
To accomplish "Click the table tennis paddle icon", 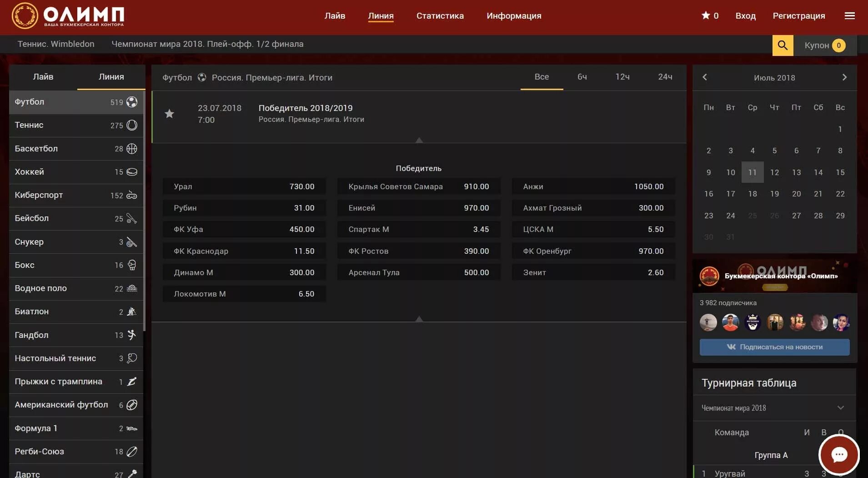I will tap(132, 358).
